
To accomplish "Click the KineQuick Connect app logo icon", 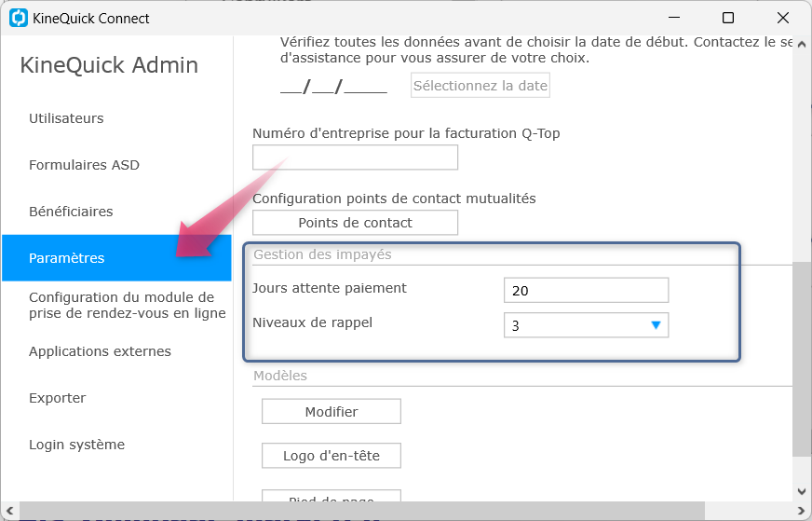I will (x=19, y=18).
